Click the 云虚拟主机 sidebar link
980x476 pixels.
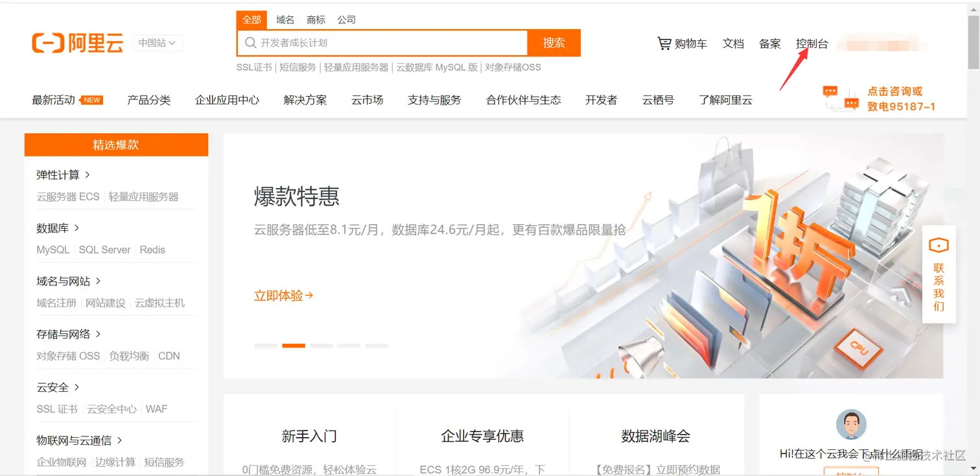[159, 303]
